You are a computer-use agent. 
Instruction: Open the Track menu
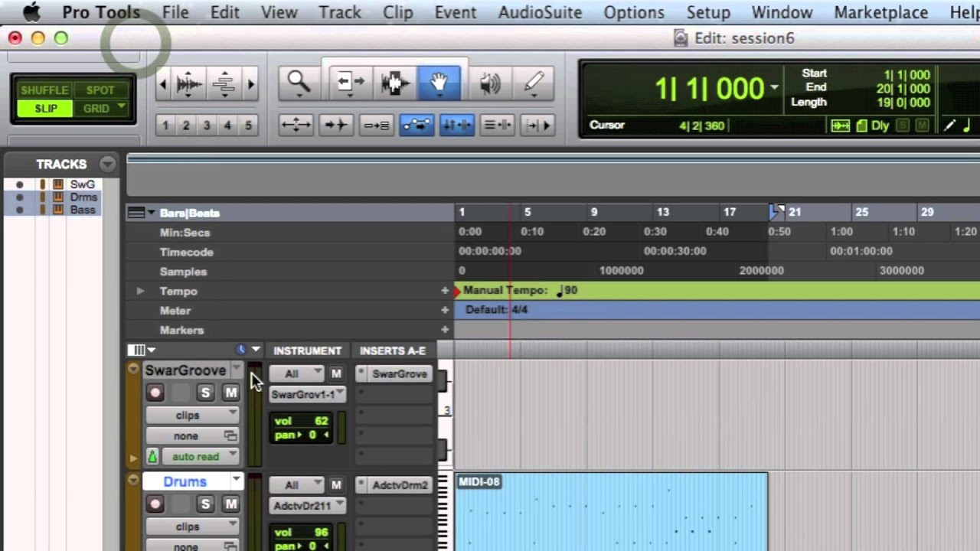pyautogui.click(x=340, y=12)
